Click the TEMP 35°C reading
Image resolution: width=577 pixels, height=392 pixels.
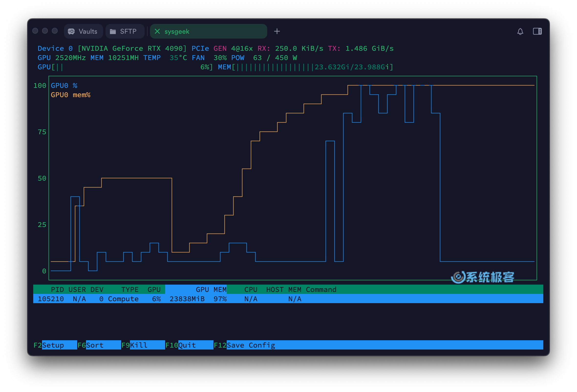pos(165,58)
